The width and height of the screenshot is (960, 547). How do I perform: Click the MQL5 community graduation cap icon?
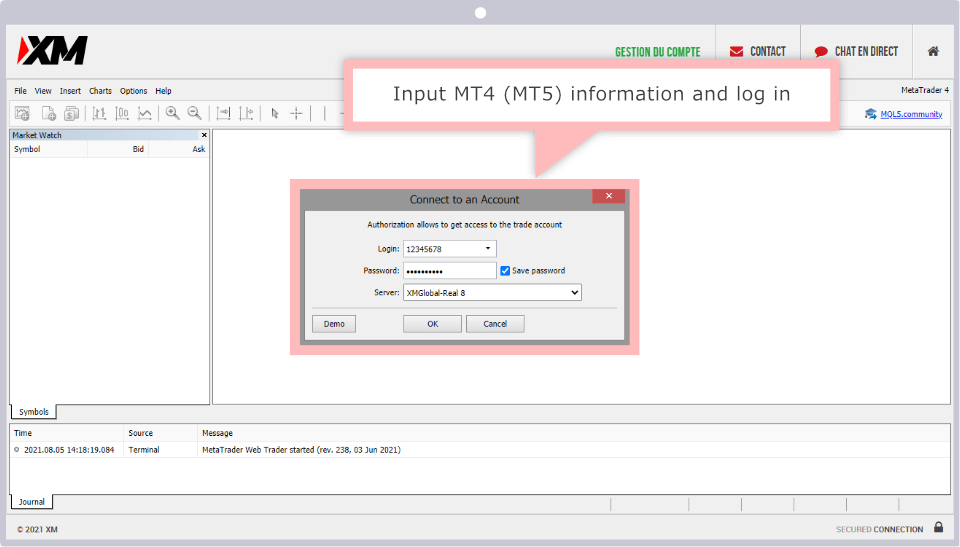coord(871,114)
